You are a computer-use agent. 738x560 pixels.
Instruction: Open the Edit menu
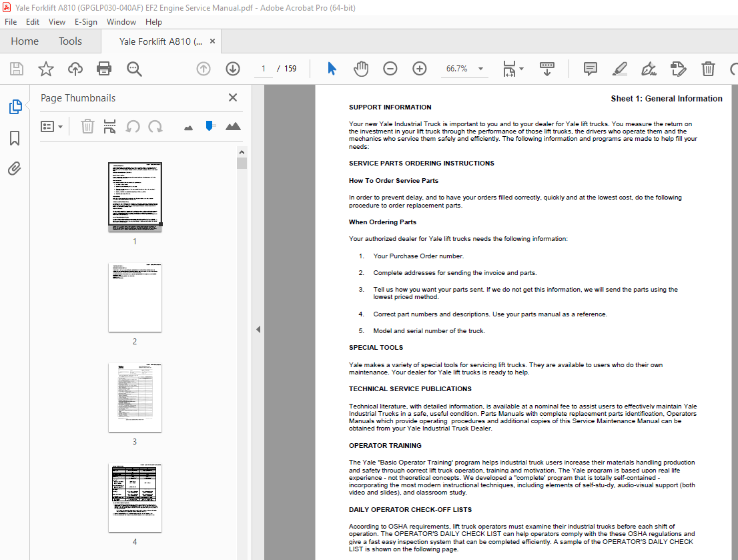point(33,21)
